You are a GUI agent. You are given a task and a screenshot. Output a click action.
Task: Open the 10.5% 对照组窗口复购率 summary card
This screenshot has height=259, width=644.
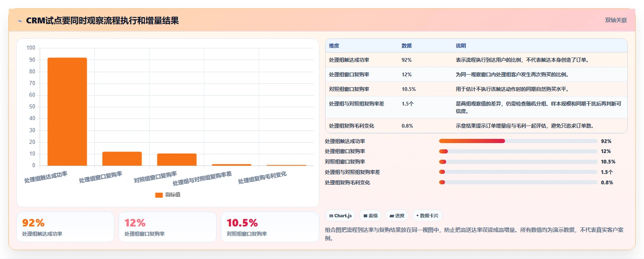[x=270, y=227]
